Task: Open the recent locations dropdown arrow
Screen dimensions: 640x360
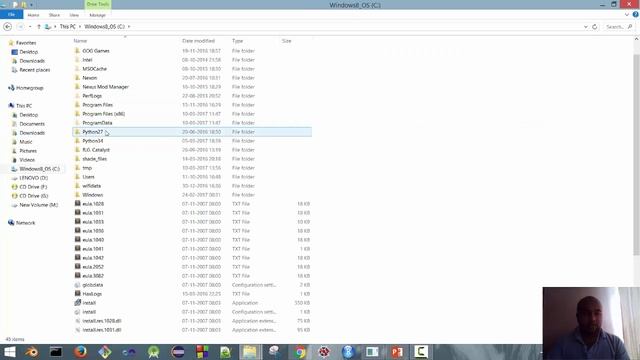Action: 30,27
